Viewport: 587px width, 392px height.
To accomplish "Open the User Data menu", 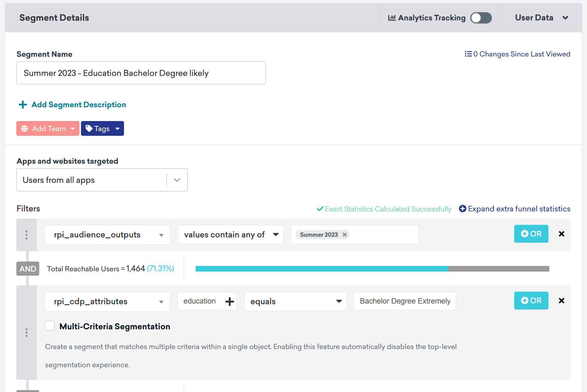I will 541,18.
